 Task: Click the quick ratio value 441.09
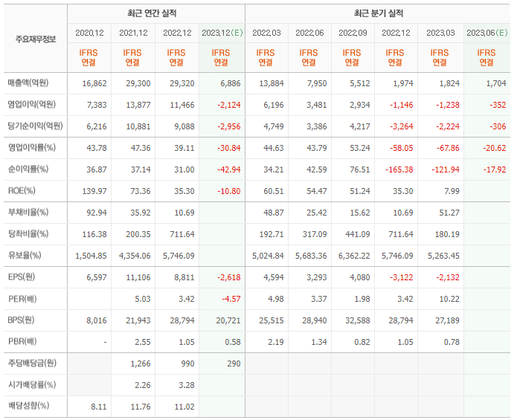[357, 235]
